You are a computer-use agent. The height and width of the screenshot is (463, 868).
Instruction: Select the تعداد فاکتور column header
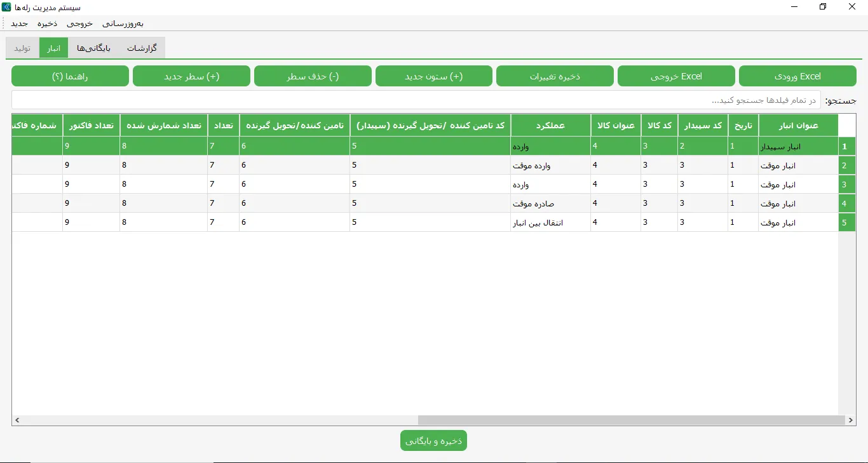92,126
